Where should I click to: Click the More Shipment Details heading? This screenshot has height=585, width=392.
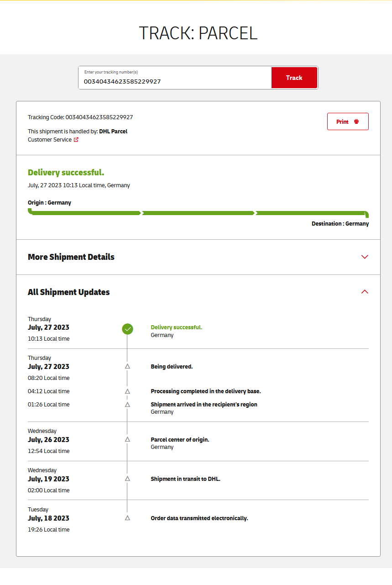pos(71,257)
